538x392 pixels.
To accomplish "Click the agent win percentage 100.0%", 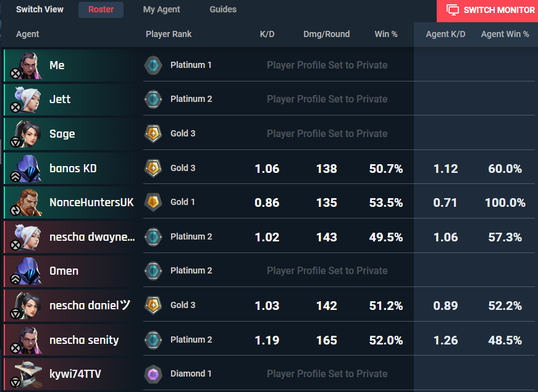I will [x=505, y=202].
